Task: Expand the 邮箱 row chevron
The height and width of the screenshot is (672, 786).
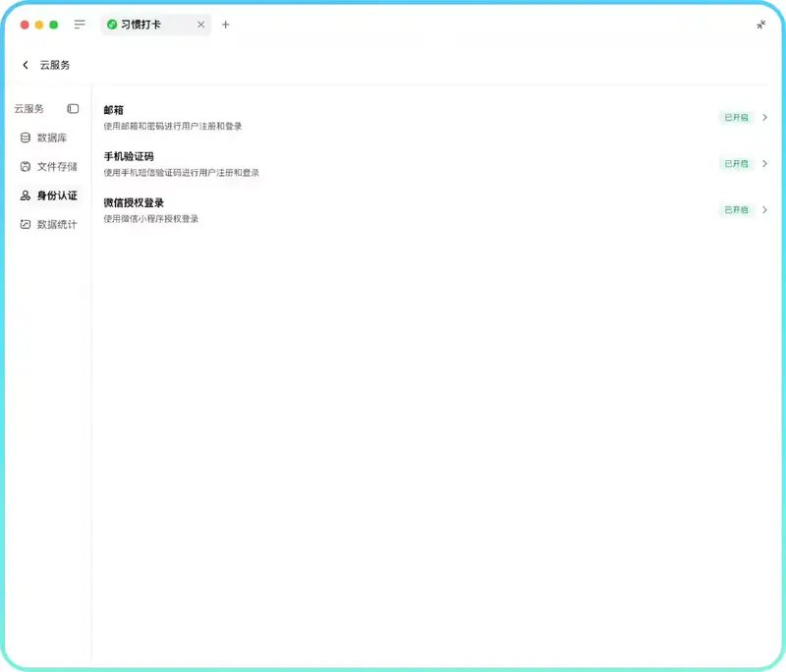Action: click(765, 117)
